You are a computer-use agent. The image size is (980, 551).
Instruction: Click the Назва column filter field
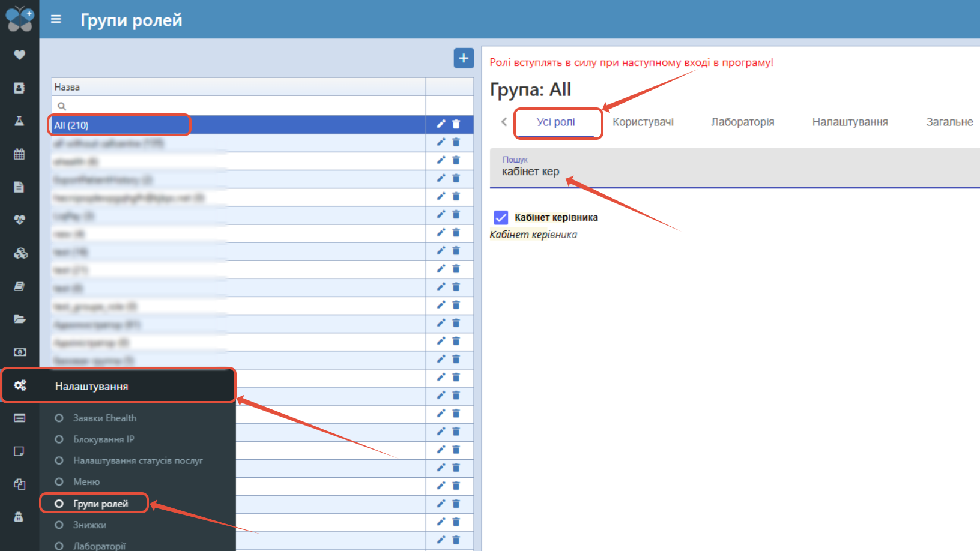click(x=239, y=106)
